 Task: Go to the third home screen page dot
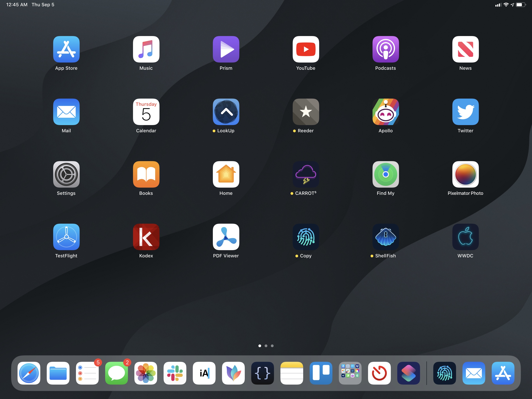[272, 346]
